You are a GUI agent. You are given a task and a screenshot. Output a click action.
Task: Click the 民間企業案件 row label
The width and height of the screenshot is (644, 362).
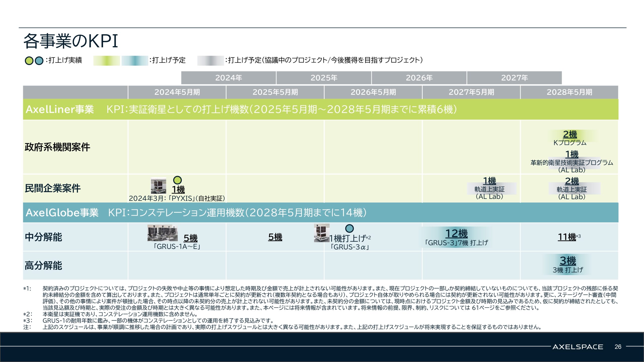[x=53, y=188]
